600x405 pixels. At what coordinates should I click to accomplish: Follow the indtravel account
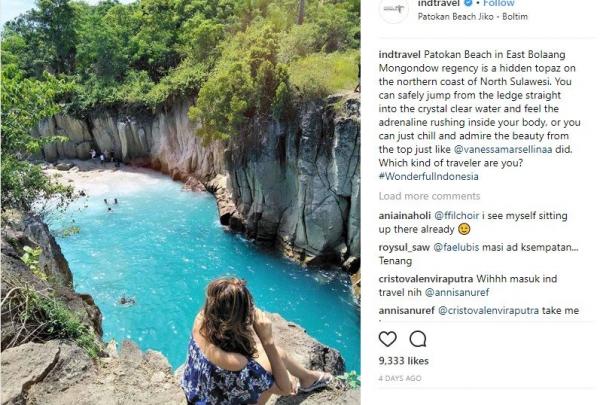click(x=499, y=4)
